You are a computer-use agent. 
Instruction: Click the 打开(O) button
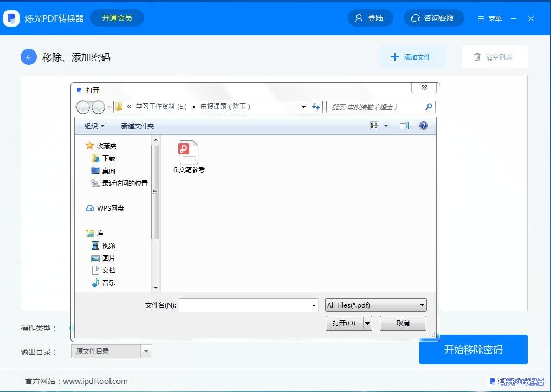click(343, 323)
